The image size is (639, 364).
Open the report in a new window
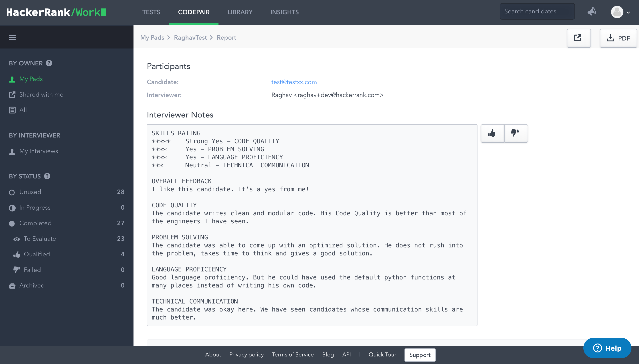(578, 38)
